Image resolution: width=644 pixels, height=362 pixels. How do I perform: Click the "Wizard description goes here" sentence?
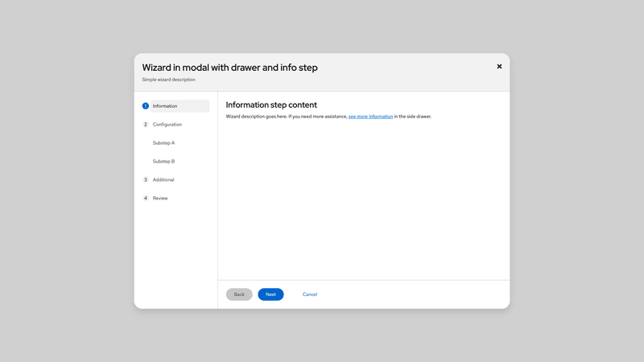[x=274, y=117]
